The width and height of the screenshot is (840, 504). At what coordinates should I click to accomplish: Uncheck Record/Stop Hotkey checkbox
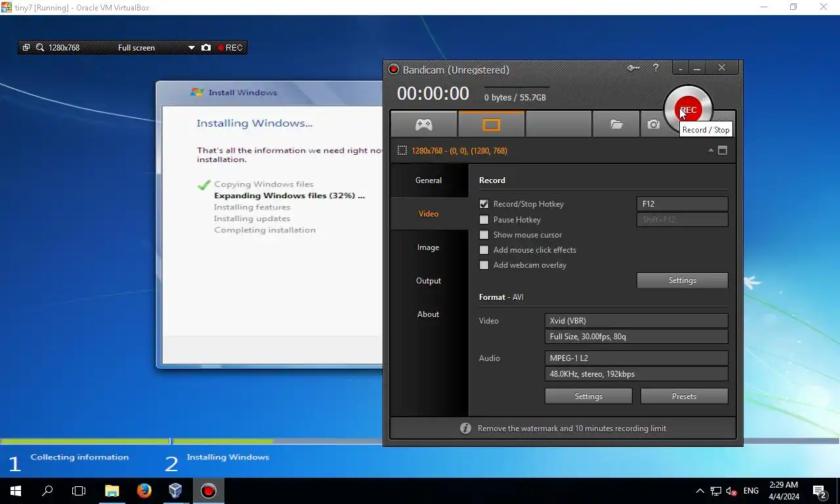[x=484, y=204]
